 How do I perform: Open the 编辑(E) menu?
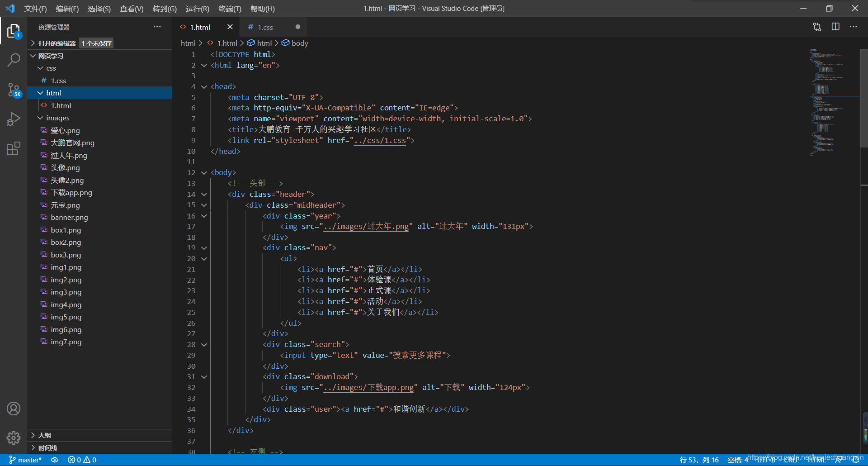click(x=67, y=9)
